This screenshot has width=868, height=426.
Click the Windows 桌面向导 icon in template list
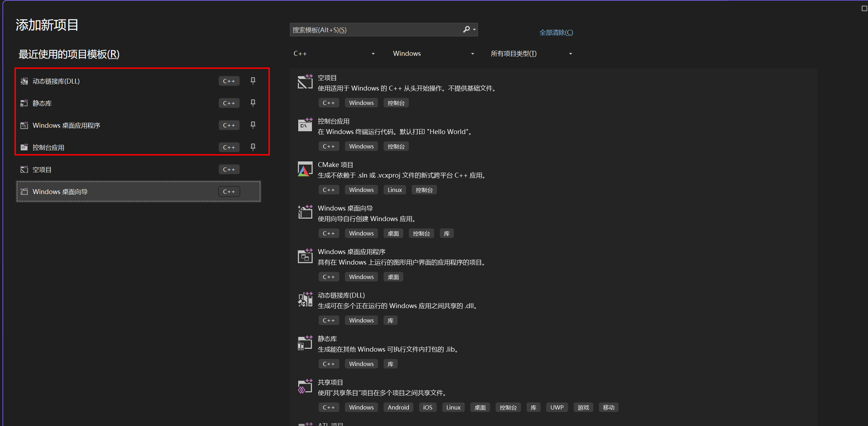coord(305,213)
